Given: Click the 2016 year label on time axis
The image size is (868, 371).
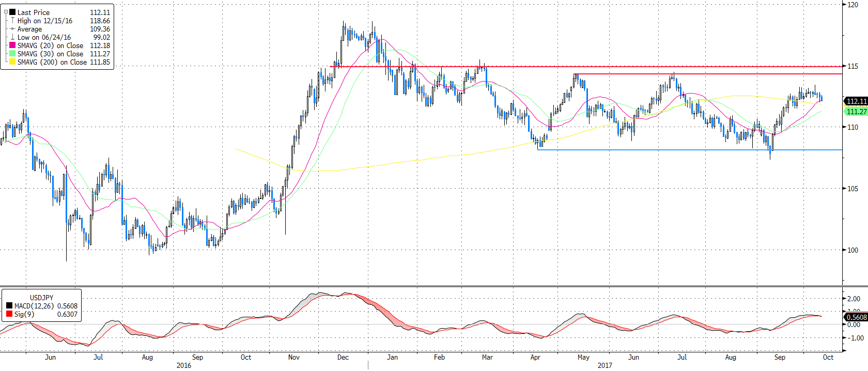Looking at the screenshot, I should 184,365.
